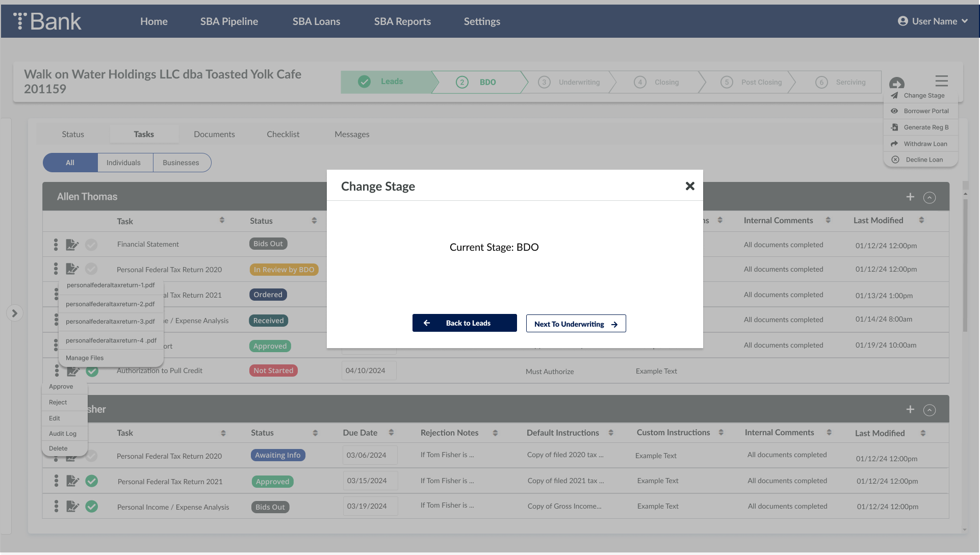Click edit document icon for Personal Income / Expense Analysis bottom row
980x555 pixels.
tap(72, 507)
